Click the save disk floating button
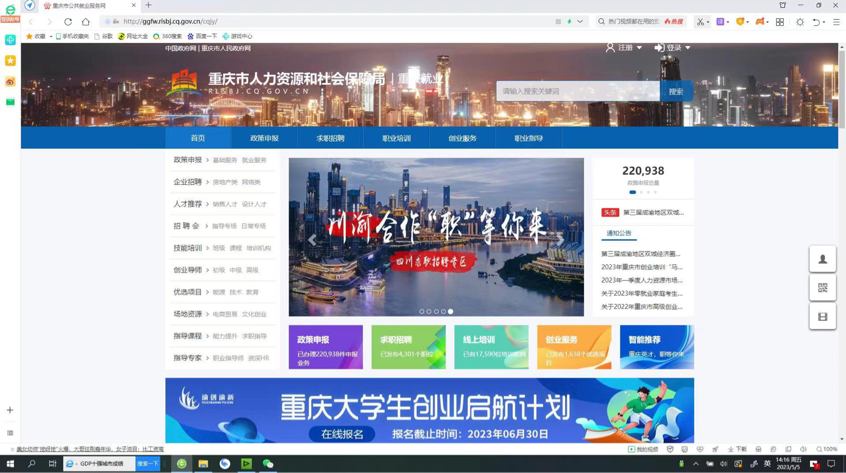The image size is (846, 473). pyautogui.click(x=822, y=317)
